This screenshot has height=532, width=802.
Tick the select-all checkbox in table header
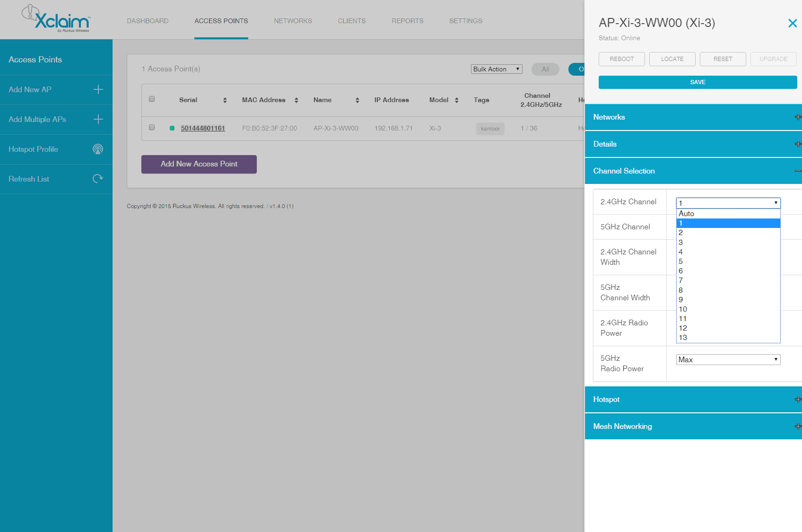click(152, 99)
